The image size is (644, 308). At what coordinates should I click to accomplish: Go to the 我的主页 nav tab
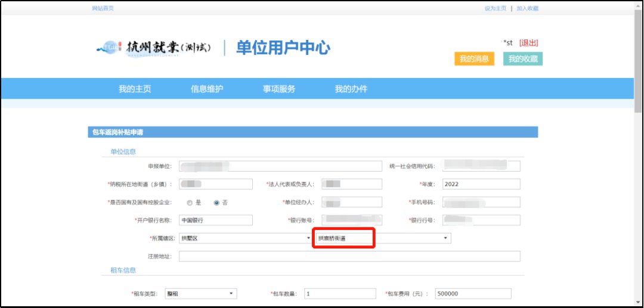point(135,89)
